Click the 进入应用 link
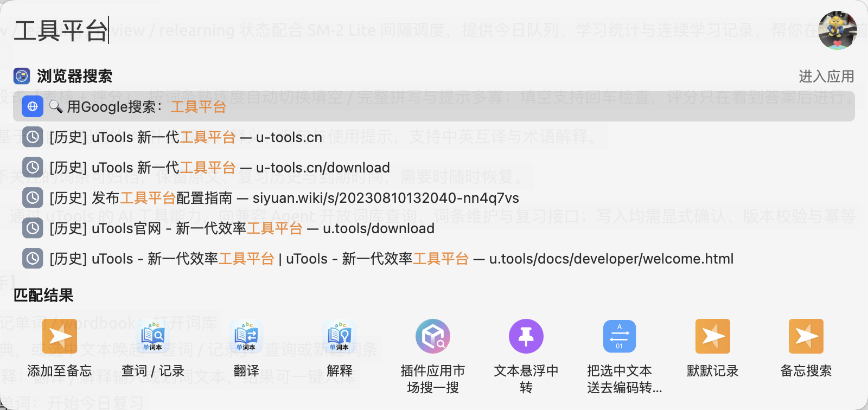Image resolution: width=868 pixels, height=410 pixels. [x=826, y=76]
